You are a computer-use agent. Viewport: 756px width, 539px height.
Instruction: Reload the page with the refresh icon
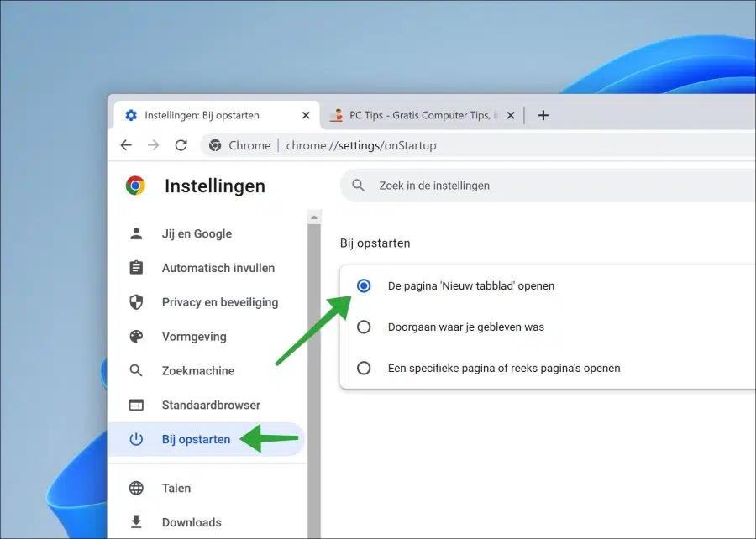181,145
